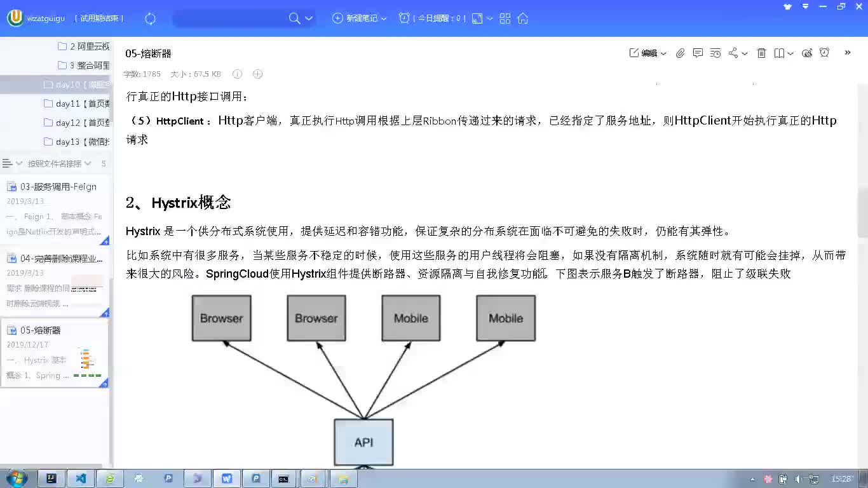Select the folder 3 整合阿里

coord(84,65)
